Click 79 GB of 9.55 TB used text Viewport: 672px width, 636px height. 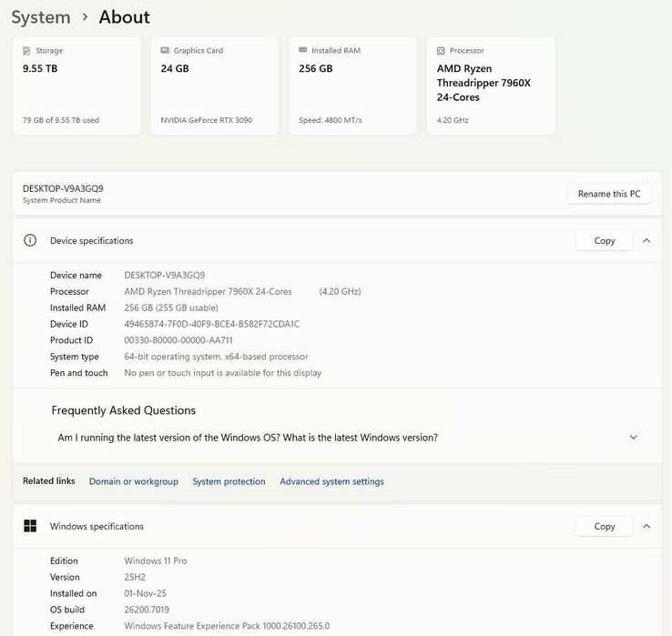[x=61, y=120]
